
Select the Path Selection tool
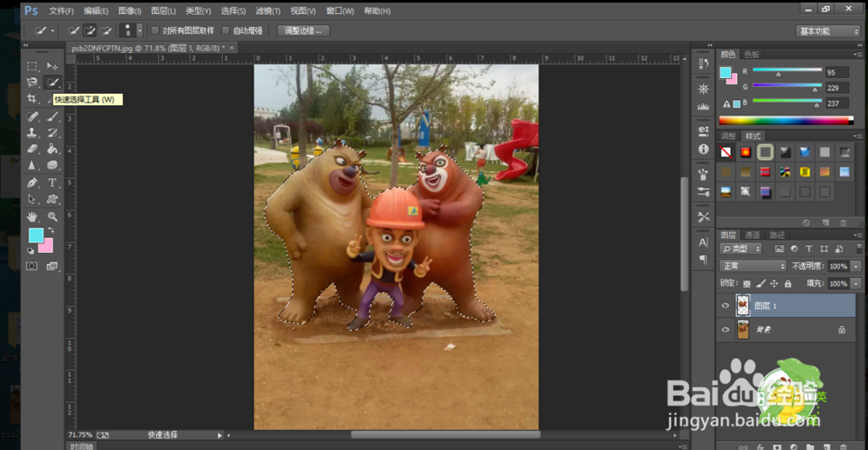(32, 198)
